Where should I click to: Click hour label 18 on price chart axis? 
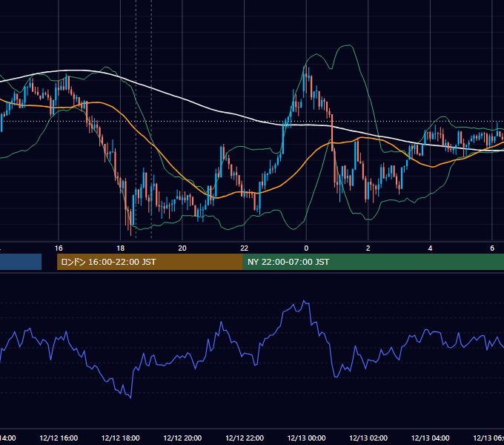point(121,248)
